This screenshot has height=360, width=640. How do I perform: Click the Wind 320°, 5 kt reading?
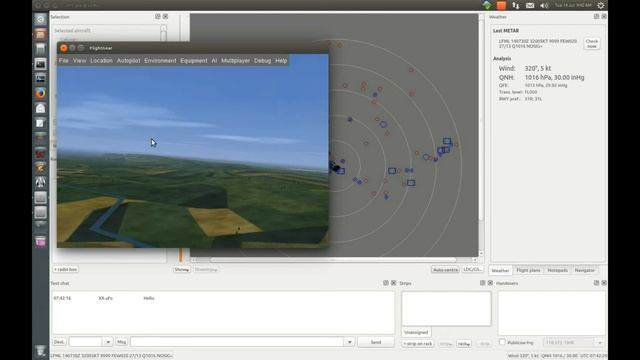tap(525, 69)
